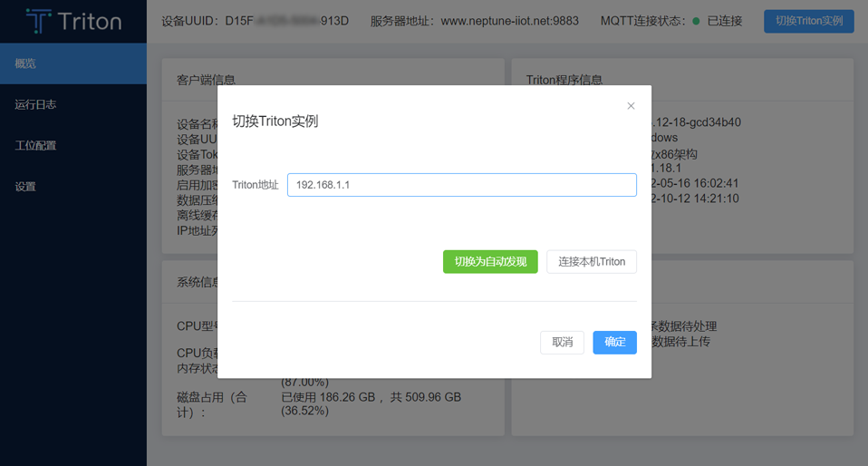Click the 连接本机Triton button
868x466 pixels.
592,261
